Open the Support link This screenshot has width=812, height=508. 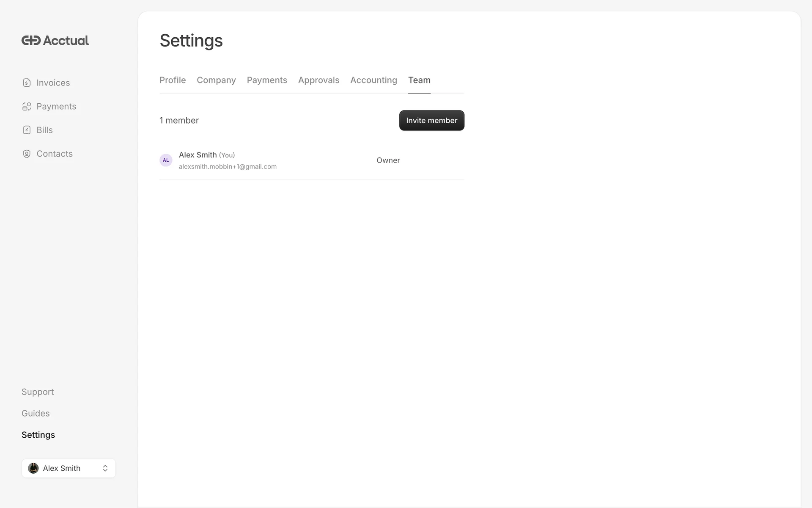pos(38,392)
